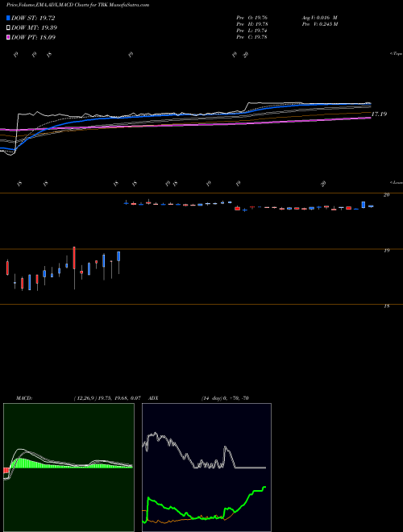This screenshot has width=403, height=532.
Task: Click the 'Pre C: 19.78' value
Action: point(252,37)
